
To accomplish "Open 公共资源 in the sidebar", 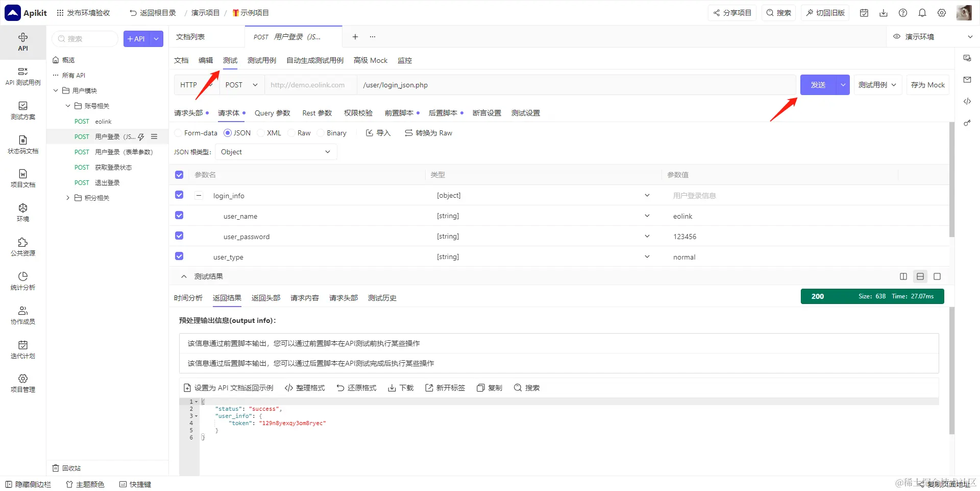I will tap(23, 247).
